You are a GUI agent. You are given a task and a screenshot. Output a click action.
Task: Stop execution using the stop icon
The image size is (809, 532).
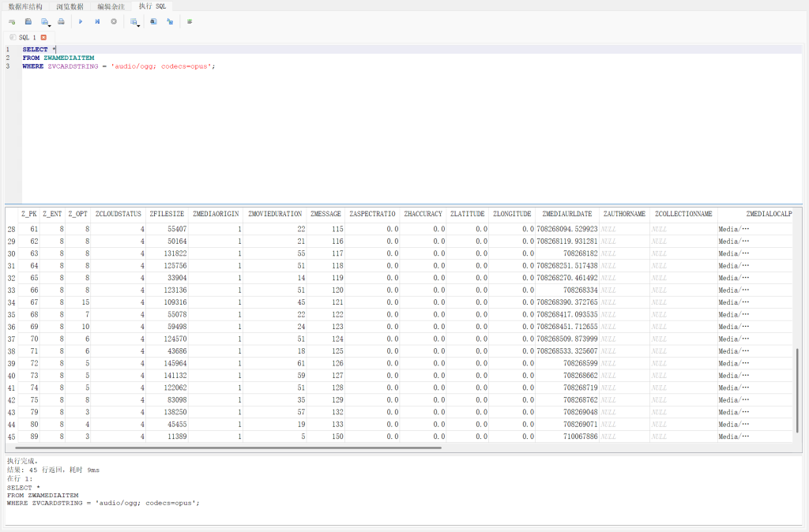114,21
